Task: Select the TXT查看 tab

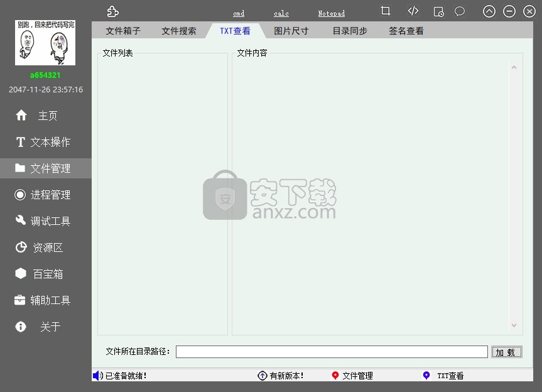Action: [x=235, y=31]
